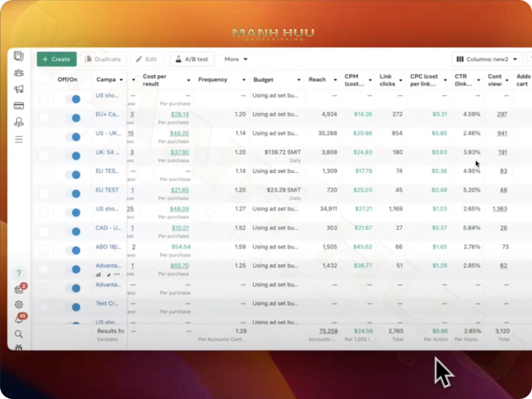Image resolution: width=532 pixels, height=399 pixels.
Task: Click the megaphone ads icon in sidebar
Action: pyautogui.click(x=18, y=89)
